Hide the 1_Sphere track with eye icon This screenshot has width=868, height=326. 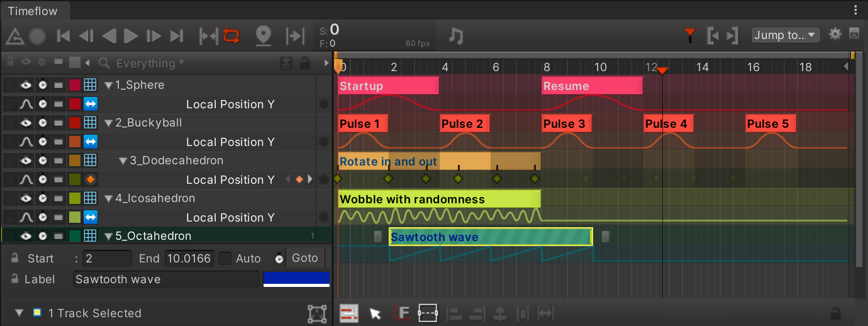pyautogui.click(x=26, y=85)
